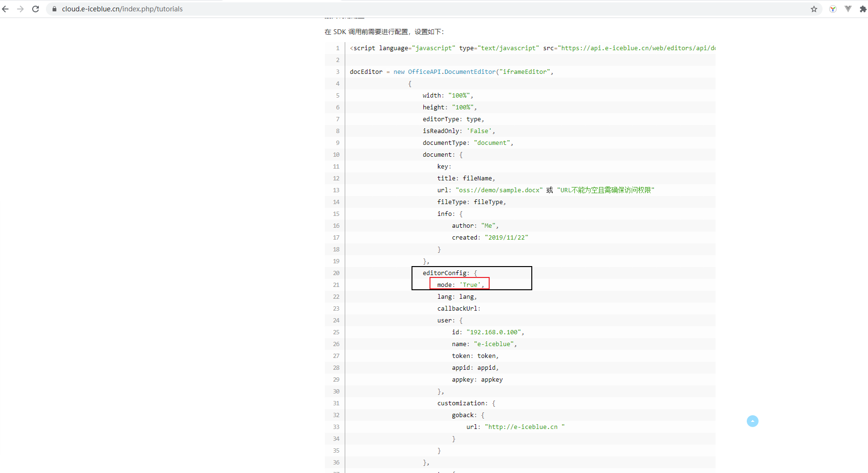This screenshot has width=868, height=473.
Task: Click the api.e-iceblue.cn src attribute URL
Action: click(636, 48)
